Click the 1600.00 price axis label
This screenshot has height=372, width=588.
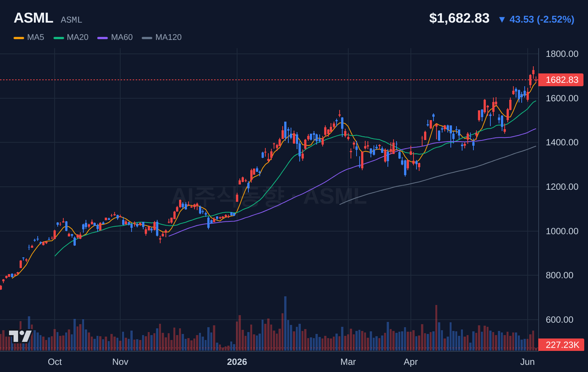[562, 98]
